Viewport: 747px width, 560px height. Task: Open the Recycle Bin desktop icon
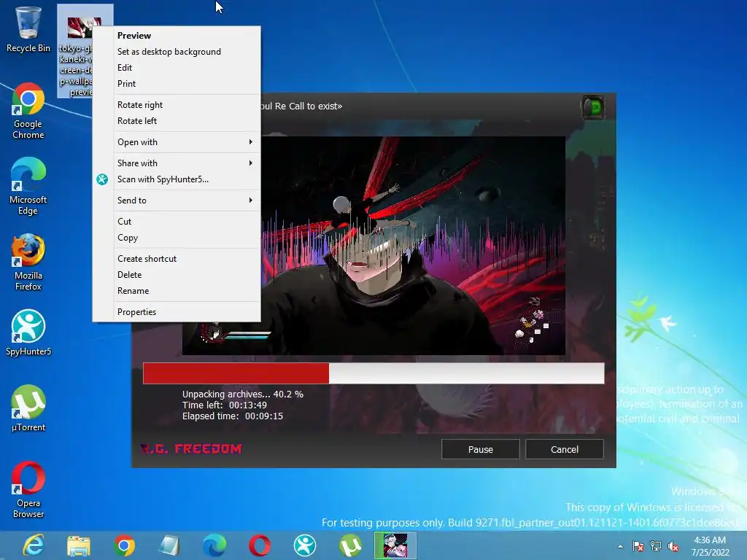[28, 28]
